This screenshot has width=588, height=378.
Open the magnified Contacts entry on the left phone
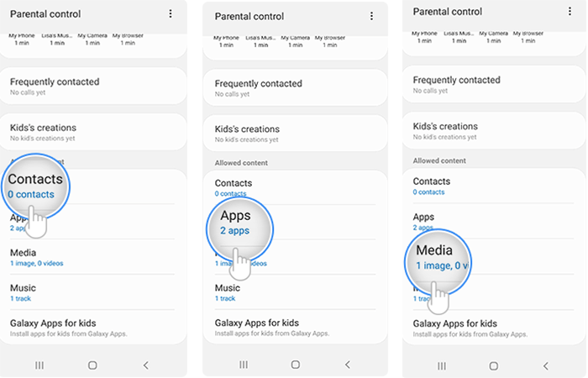click(35, 186)
